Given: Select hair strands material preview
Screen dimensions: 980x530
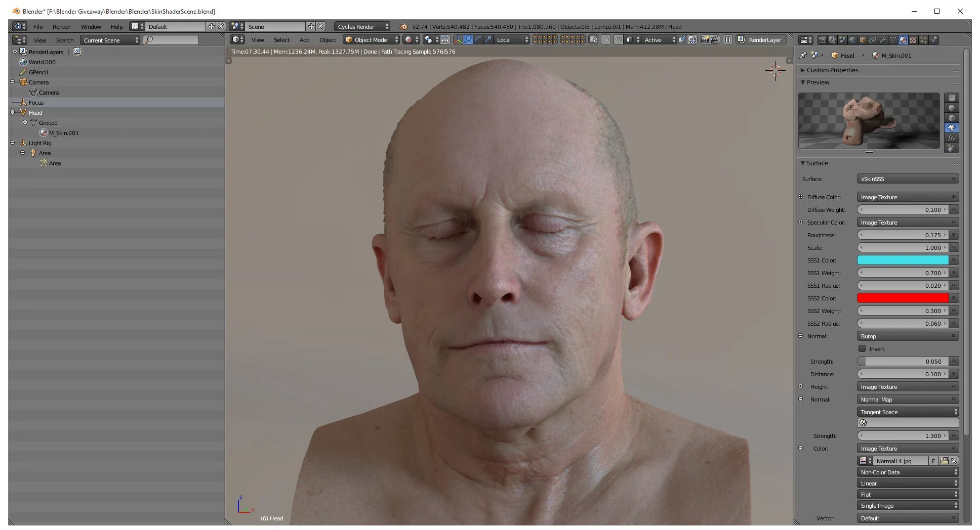Looking at the screenshot, I should (x=952, y=138).
